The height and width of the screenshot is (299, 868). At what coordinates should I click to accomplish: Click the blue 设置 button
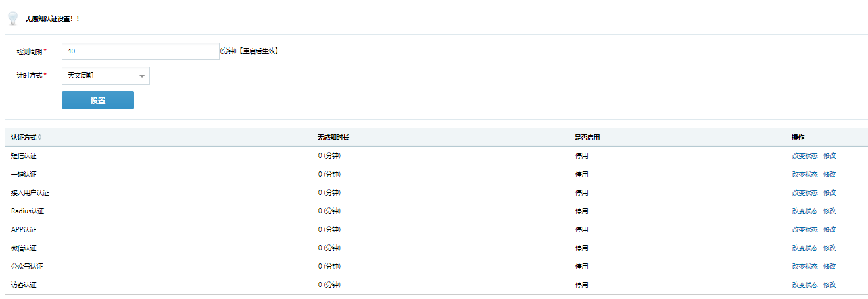[x=98, y=100]
